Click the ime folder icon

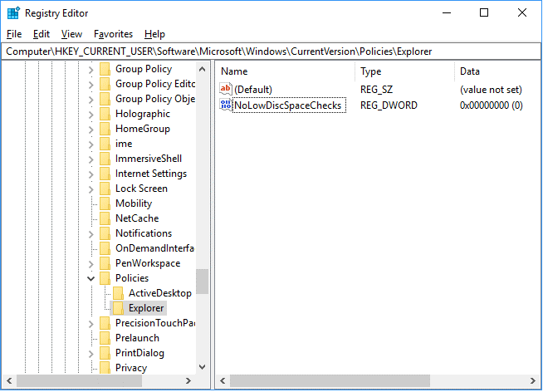point(105,144)
